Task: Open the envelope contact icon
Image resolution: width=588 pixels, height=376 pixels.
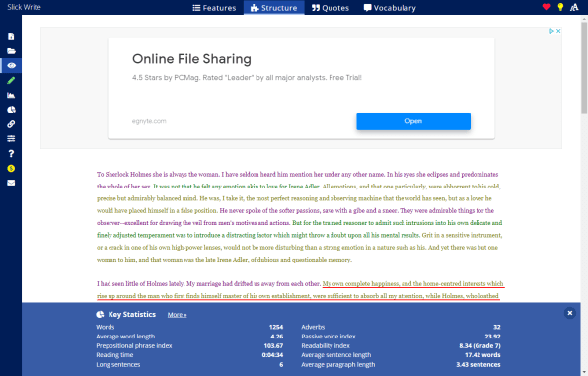Action: (x=11, y=183)
